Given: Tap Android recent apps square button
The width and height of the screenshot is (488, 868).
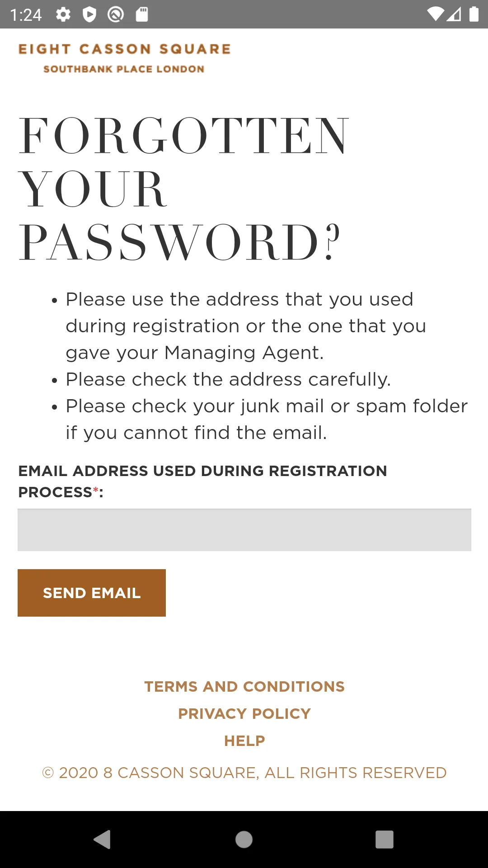Looking at the screenshot, I should (385, 840).
